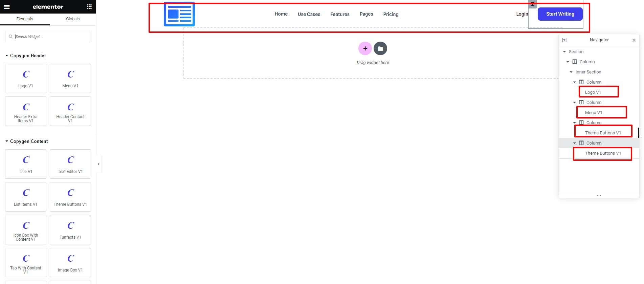Open template library folder button
644x284 pixels.
pyautogui.click(x=380, y=48)
